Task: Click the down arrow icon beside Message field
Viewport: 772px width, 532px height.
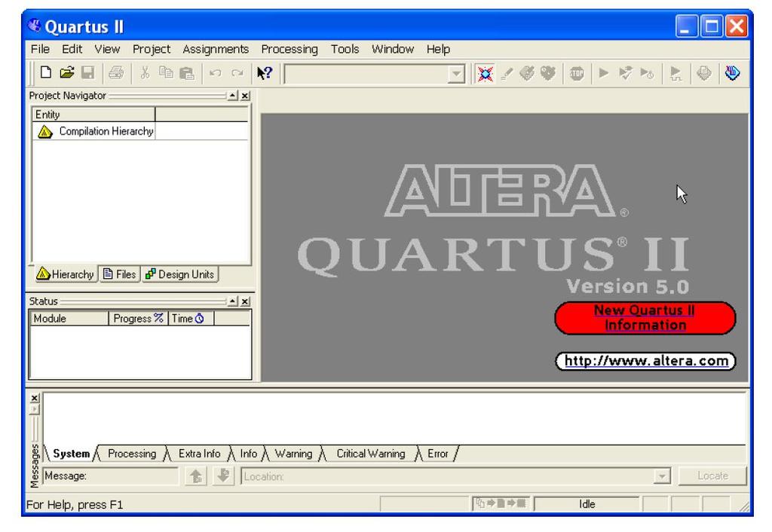Action: pyautogui.click(x=223, y=476)
